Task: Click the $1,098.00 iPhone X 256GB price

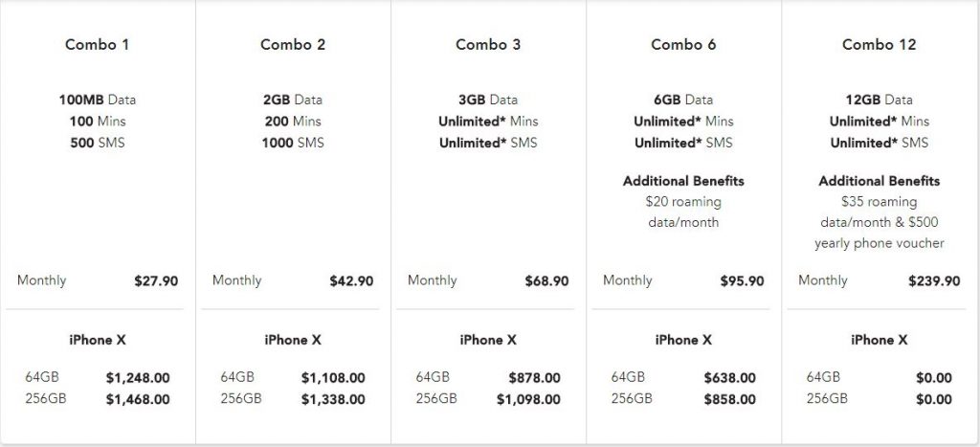Action: tap(528, 400)
